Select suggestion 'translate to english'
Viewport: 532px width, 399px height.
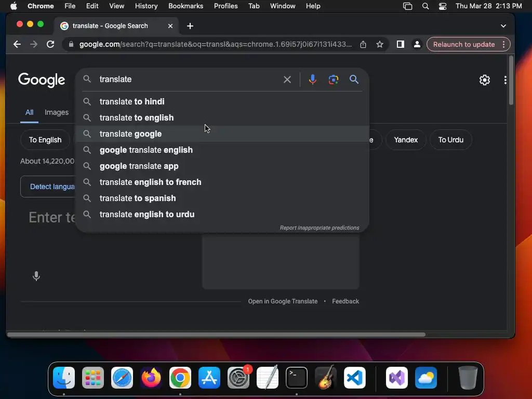tap(222, 118)
